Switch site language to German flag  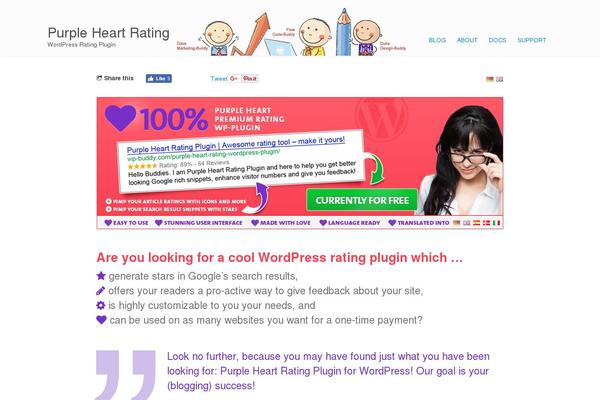pyautogui.click(x=490, y=79)
